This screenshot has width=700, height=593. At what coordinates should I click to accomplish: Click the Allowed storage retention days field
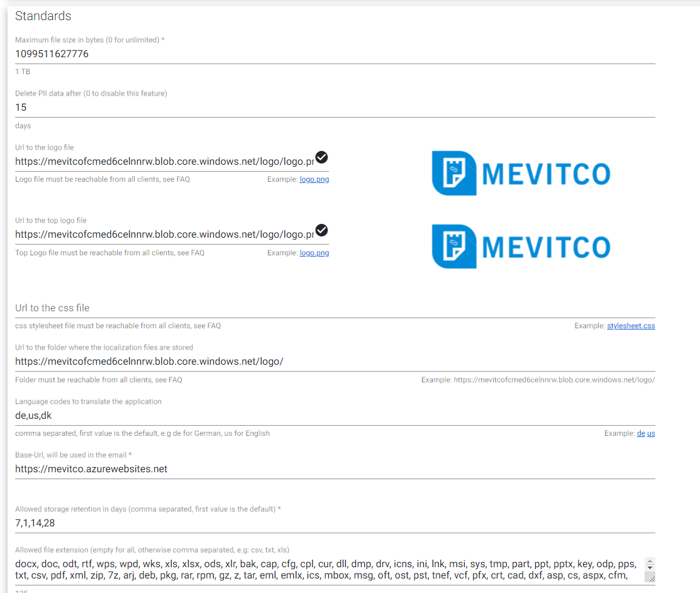point(335,523)
